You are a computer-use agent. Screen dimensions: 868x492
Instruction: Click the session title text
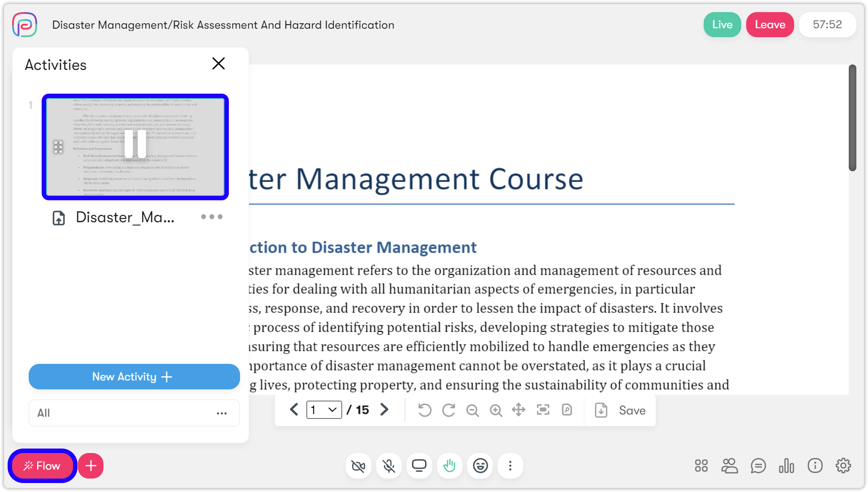tap(223, 25)
